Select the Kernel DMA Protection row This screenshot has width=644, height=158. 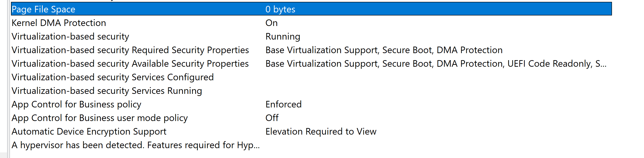pyautogui.click(x=311, y=23)
